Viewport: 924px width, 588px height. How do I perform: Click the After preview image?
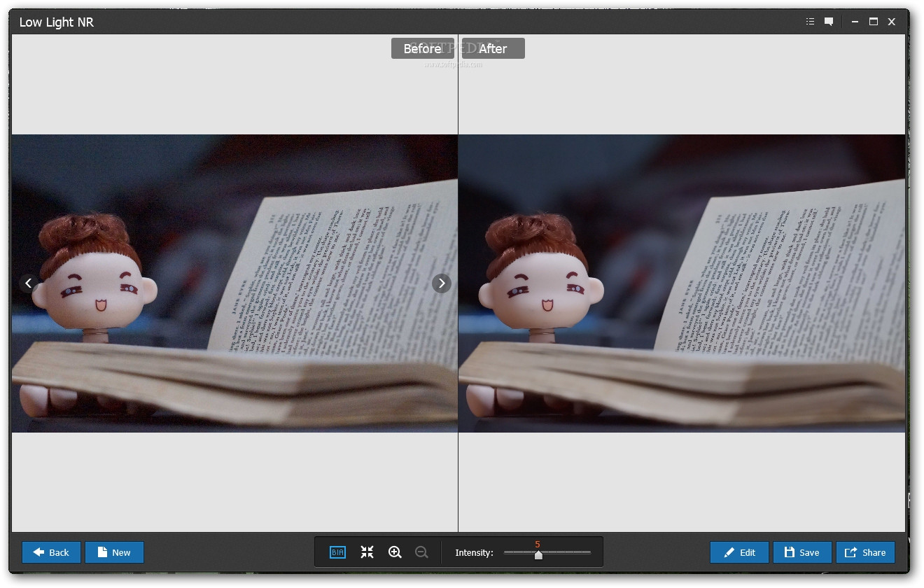coord(682,283)
